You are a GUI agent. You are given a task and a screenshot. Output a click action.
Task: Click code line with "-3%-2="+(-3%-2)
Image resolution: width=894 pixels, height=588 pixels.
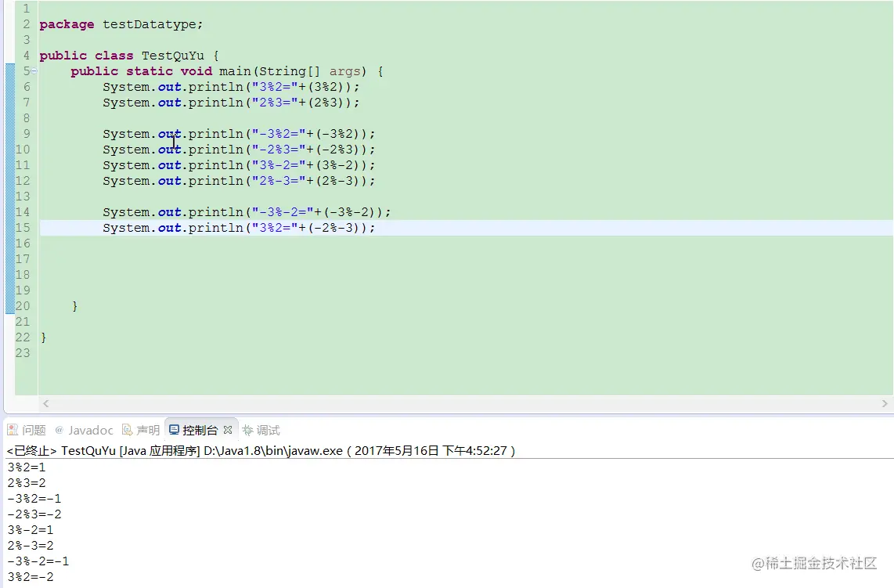(x=247, y=212)
